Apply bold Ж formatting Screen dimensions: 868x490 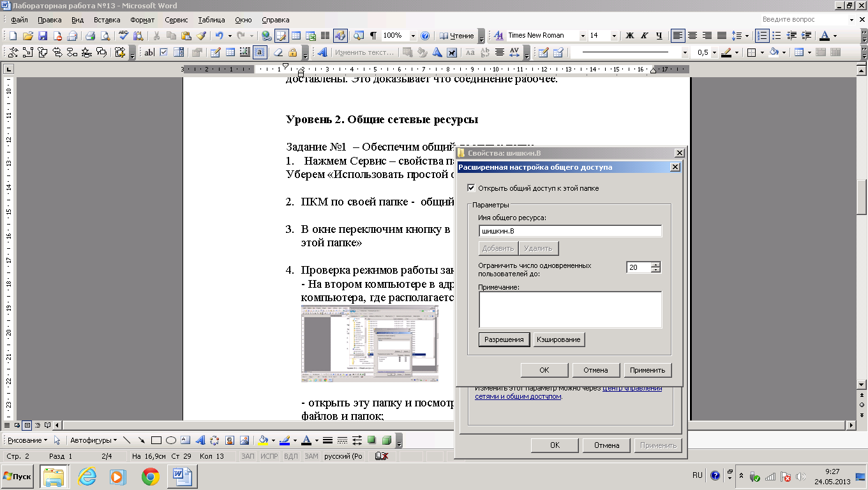629,36
